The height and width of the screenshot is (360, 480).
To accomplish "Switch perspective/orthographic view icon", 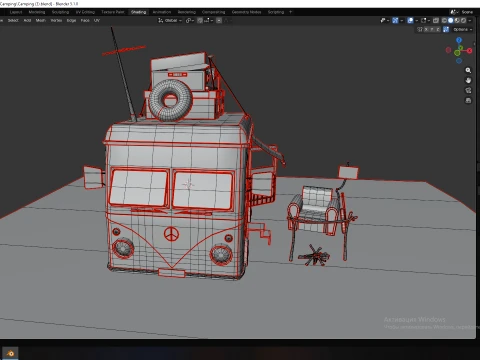I will (x=468, y=100).
